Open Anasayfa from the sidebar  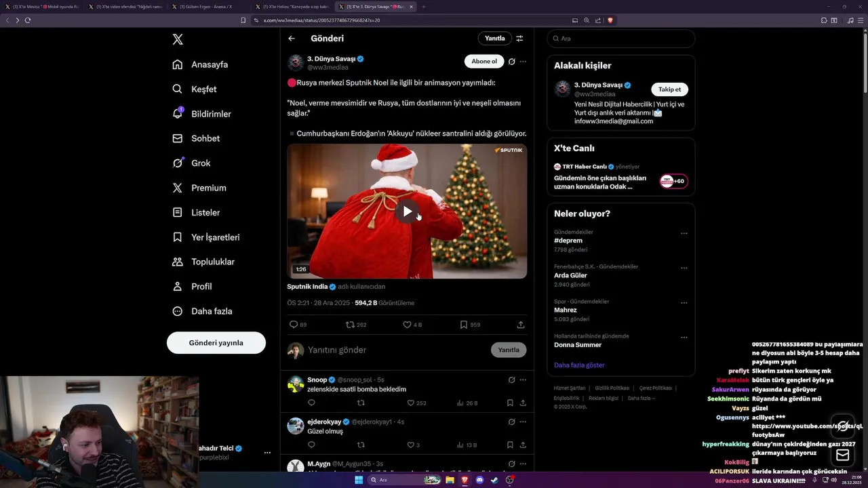[x=200, y=64]
